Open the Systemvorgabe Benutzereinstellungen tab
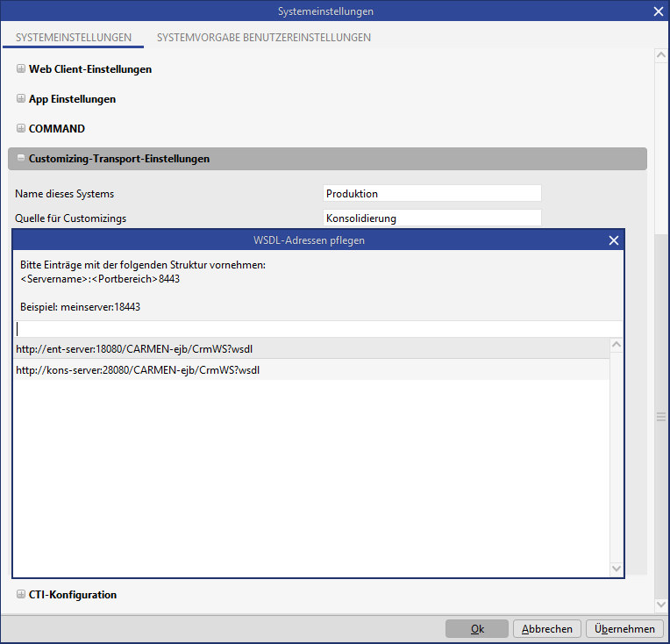This screenshot has width=670, height=644. (x=263, y=38)
